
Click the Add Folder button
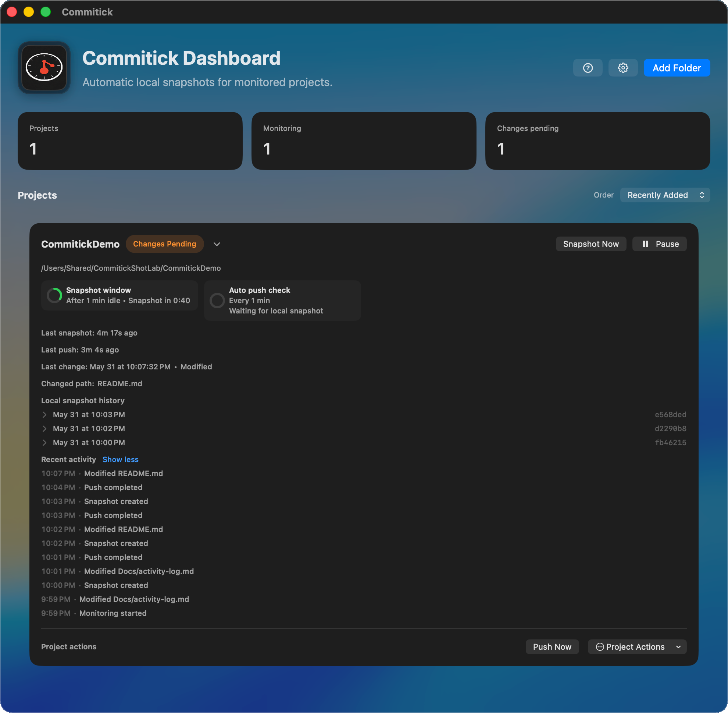[677, 68]
